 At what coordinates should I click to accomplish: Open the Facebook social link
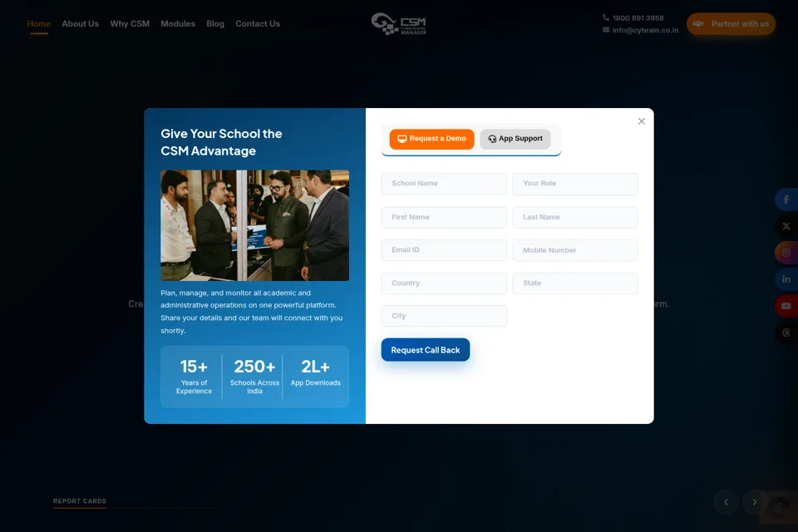click(786, 199)
